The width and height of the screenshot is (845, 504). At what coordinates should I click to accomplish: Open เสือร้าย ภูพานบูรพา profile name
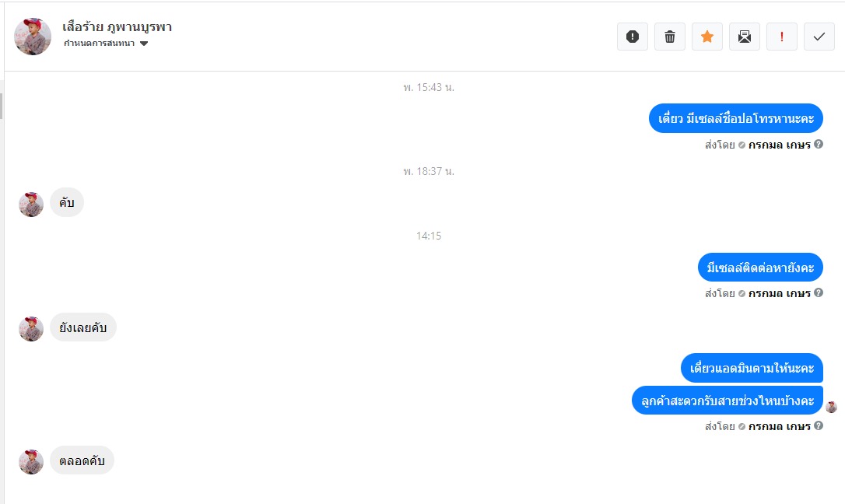click(x=117, y=27)
